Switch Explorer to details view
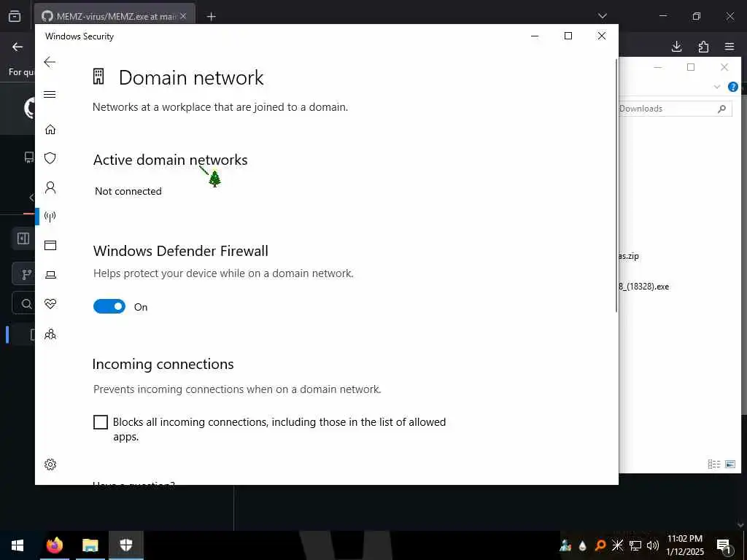747x560 pixels. click(x=713, y=464)
